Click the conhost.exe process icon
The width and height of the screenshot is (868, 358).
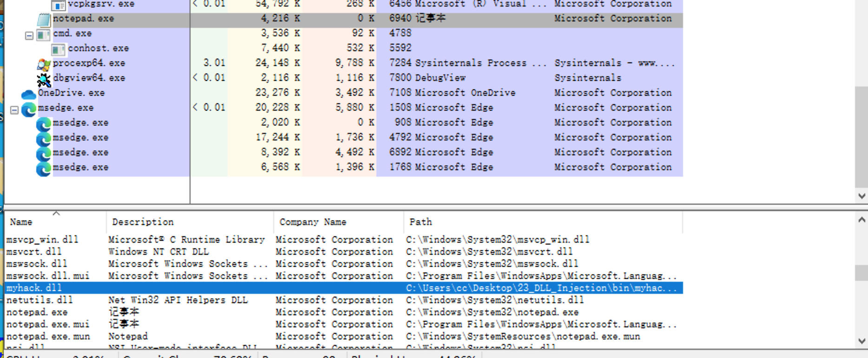click(58, 49)
